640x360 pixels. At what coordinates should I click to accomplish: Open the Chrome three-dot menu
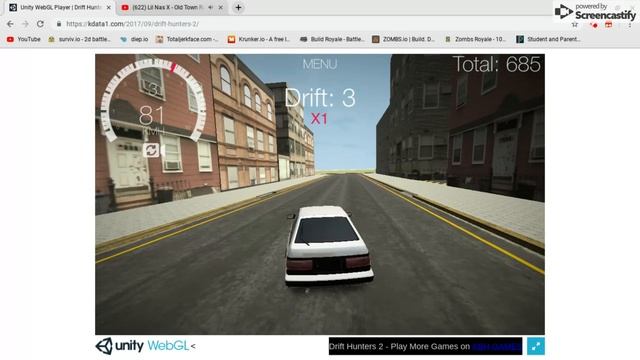[x=630, y=24]
